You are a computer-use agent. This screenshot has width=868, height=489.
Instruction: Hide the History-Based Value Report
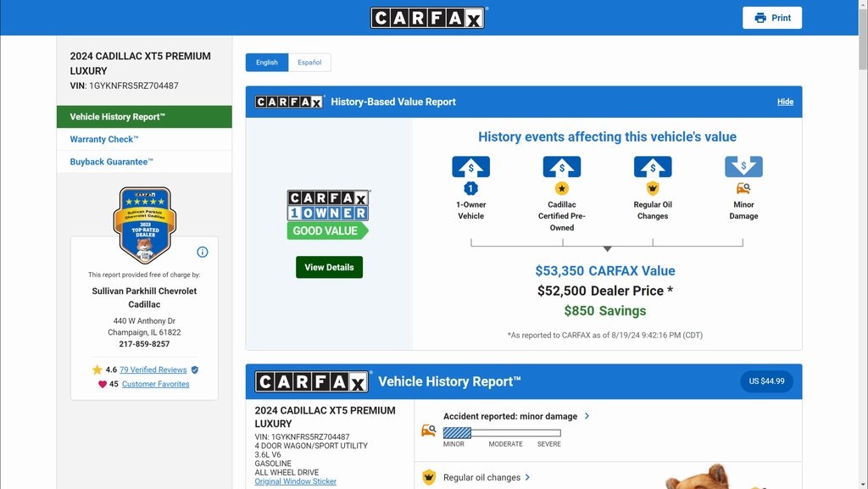785,102
